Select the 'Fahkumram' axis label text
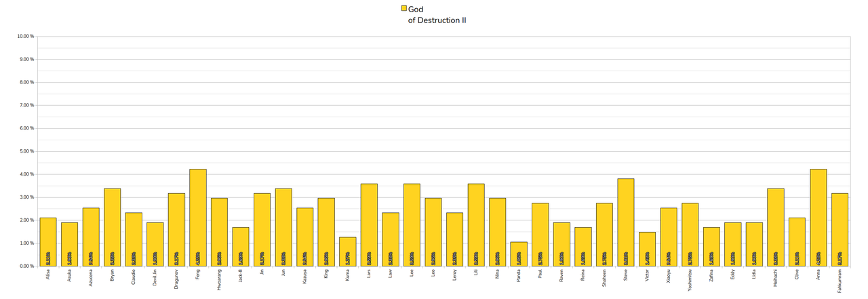 click(x=840, y=281)
